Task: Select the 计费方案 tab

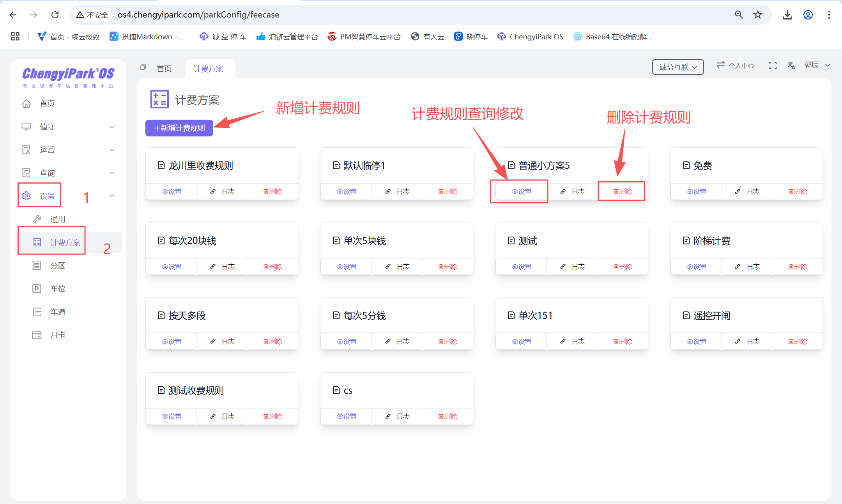Action: [x=209, y=68]
